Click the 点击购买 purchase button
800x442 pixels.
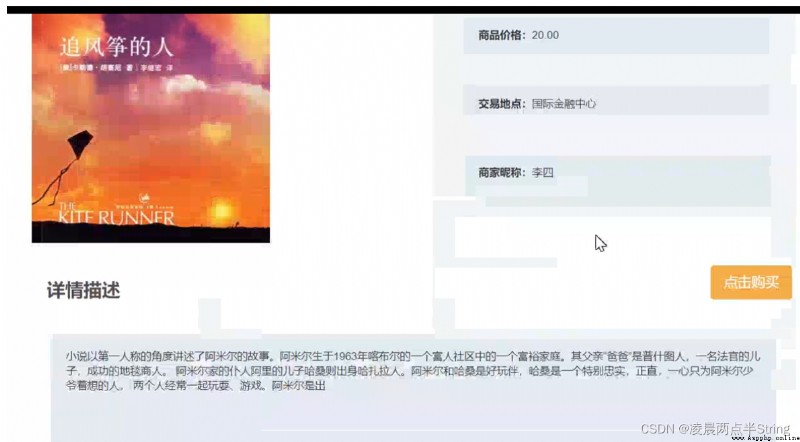(751, 282)
